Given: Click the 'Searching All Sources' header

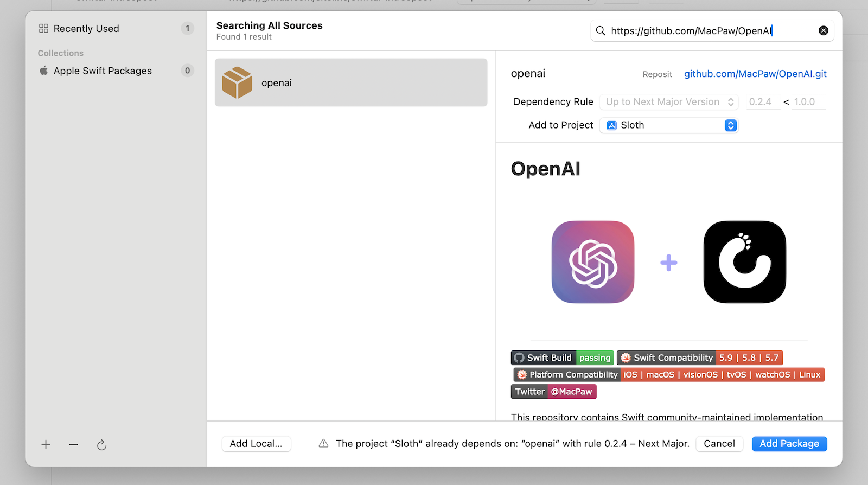Looking at the screenshot, I should click(269, 25).
